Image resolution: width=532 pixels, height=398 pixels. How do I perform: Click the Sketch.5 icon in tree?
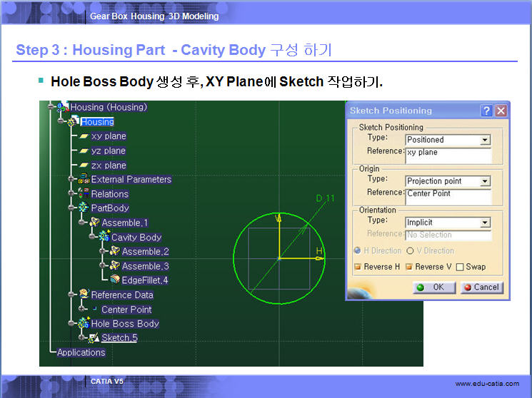click(x=94, y=338)
